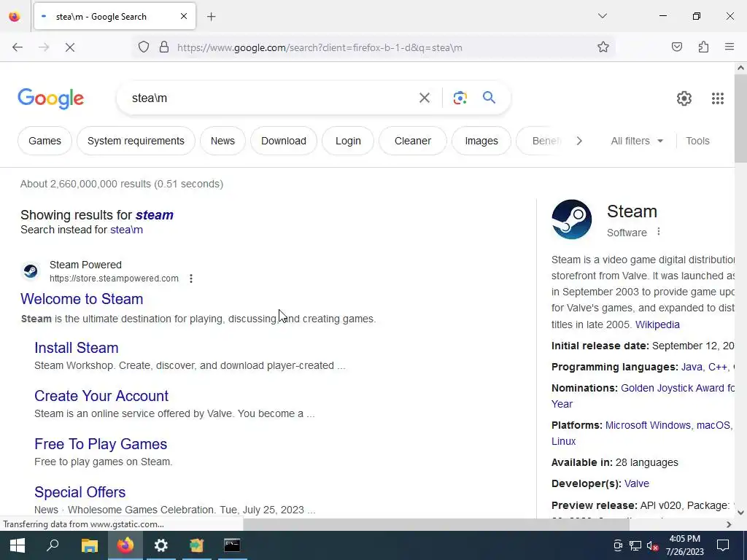Viewport: 747px width, 560px height.
Task: Open more options for Steam Powered result
Action: 191,279
